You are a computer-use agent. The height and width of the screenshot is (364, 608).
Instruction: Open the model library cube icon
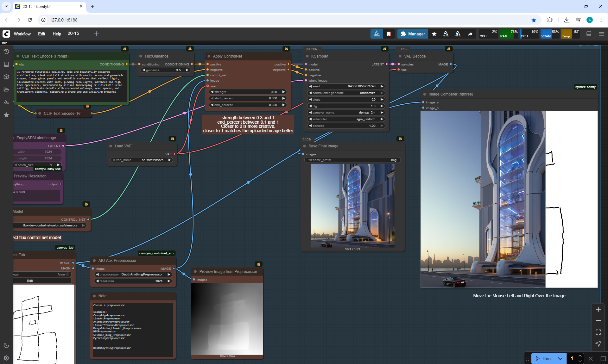(6, 77)
